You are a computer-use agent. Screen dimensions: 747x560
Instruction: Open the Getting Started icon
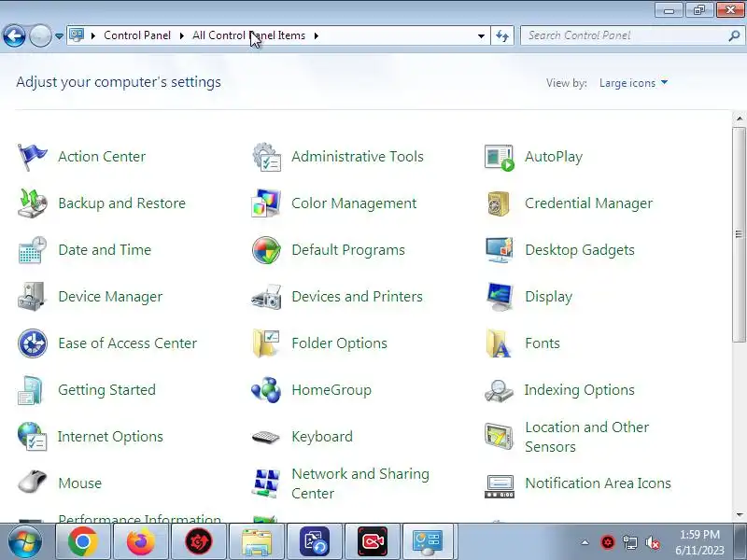tap(31, 390)
